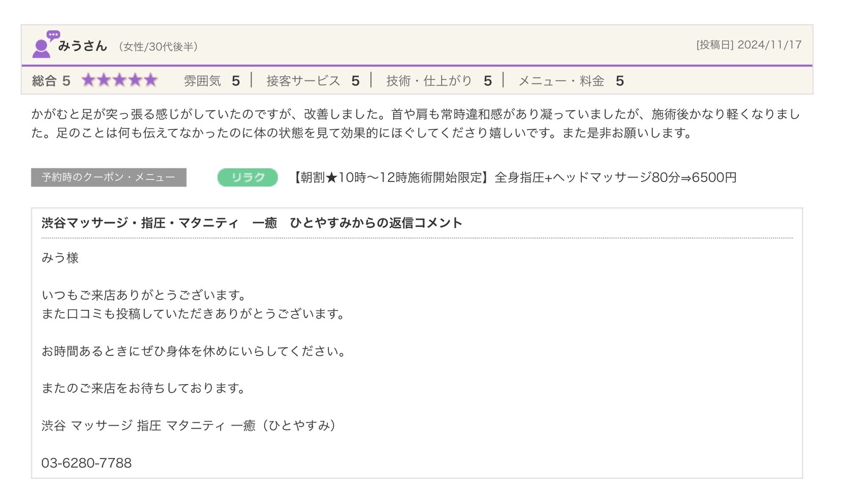Viewport: 844px width, 504px height.
Task: Click the green リラク category badge
Action: 247,177
